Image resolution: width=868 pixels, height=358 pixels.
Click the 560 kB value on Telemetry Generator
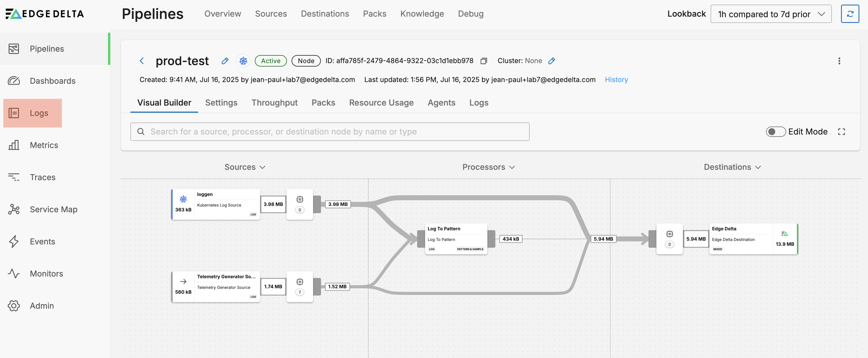pos(183,292)
